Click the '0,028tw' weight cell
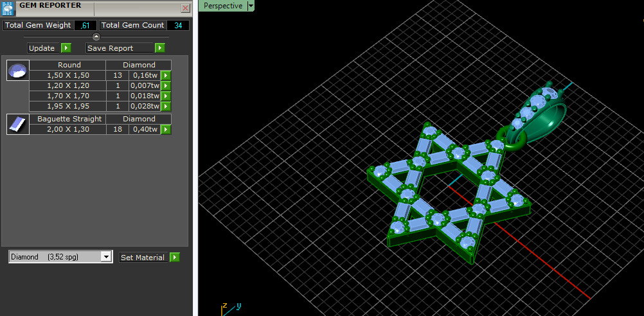Image resolution: width=644 pixels, height=316 pixels. (x=145, y=106)
